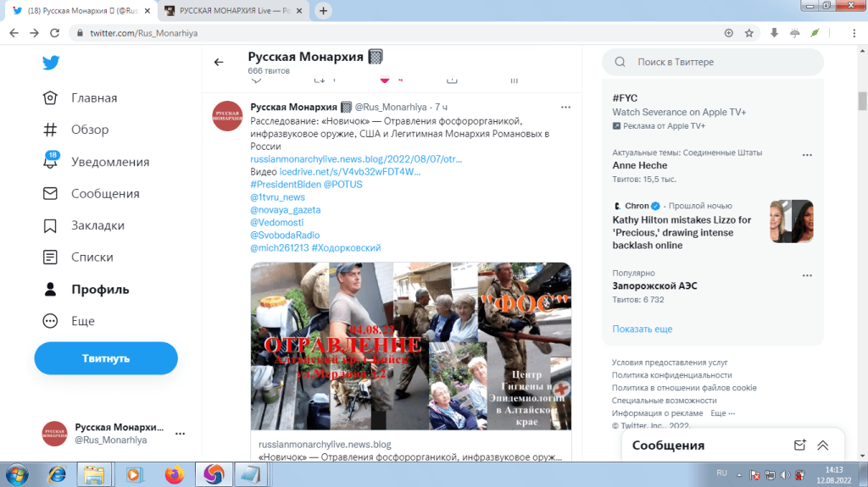Open options for Anne Heche trend
Viewport: 868px width, 487px height.
pyautogui.click(x=807, y=155)
